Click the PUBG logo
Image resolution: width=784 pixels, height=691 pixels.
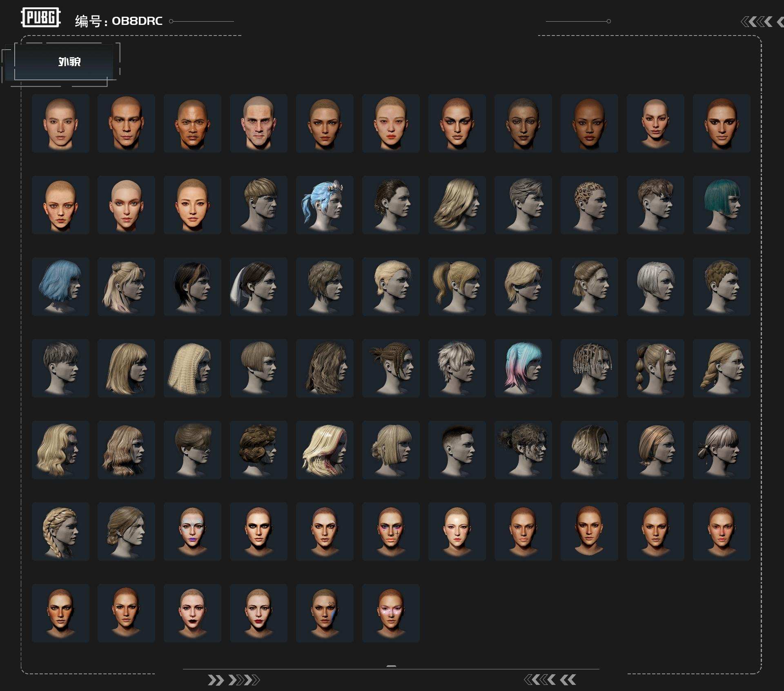pos(40,18)
